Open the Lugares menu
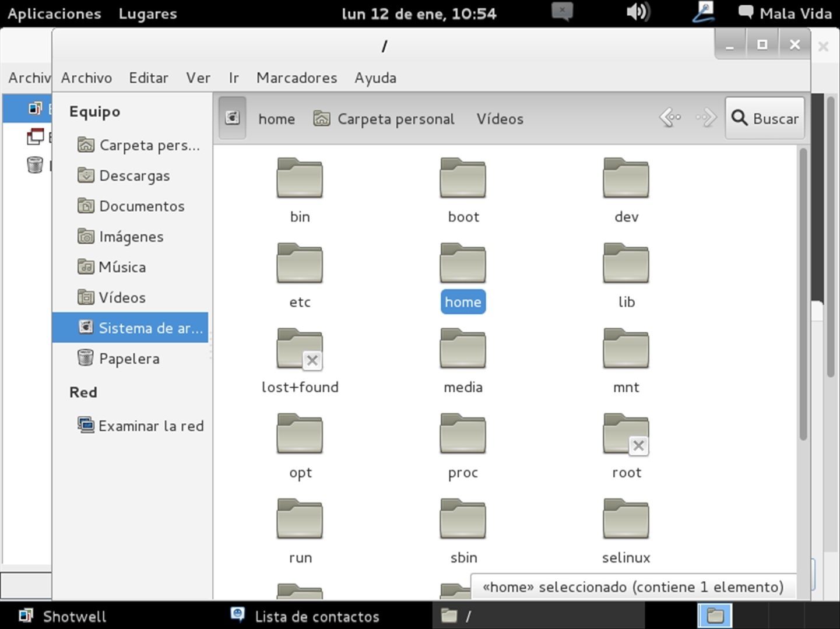This screenshot has height=629, width=840. point(147,13)
